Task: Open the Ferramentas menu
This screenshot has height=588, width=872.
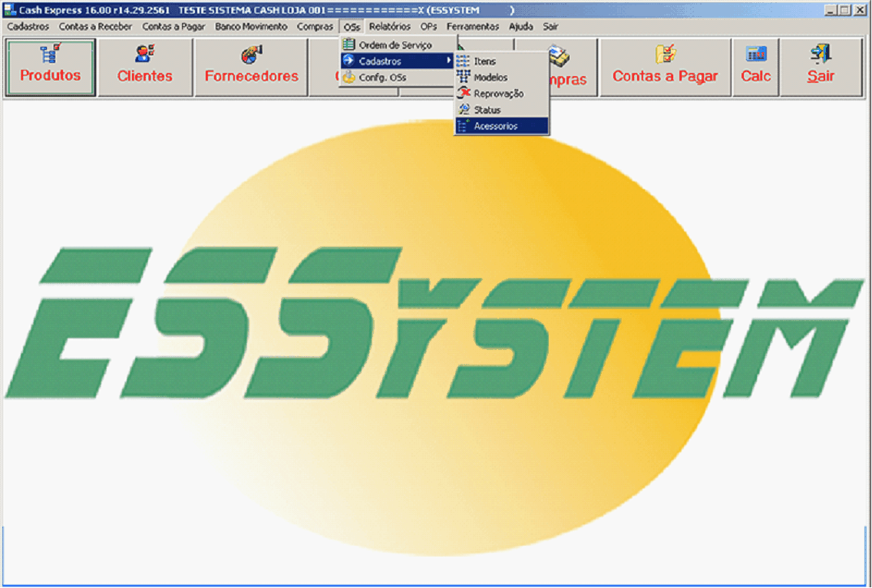Action: pos(473,26)
